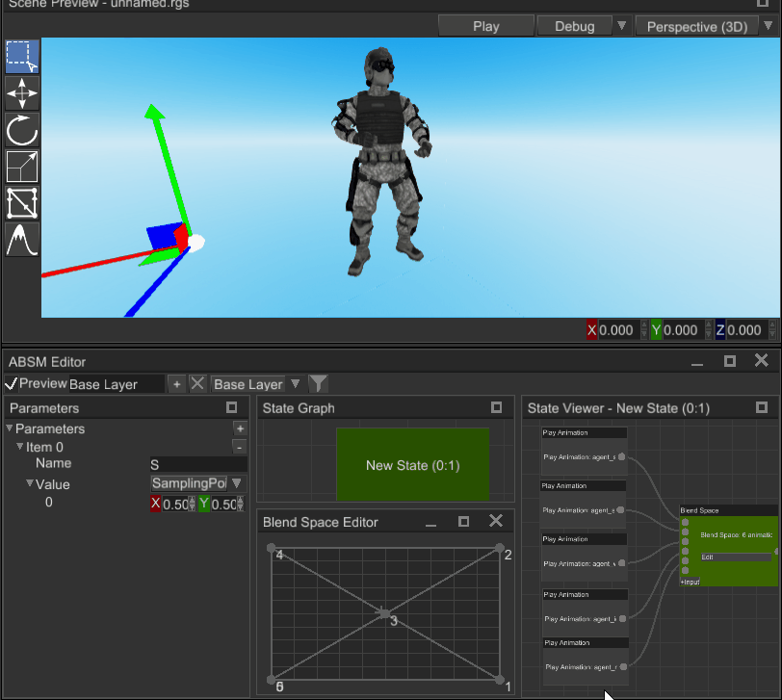Screen dimensions: 782x700
Task: Click Edit on the Blend Space node
Action: (x=736, y=557)
